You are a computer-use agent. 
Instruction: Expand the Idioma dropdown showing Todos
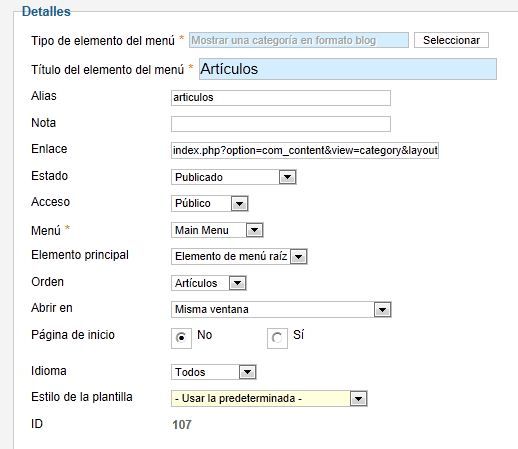[214, 372]
